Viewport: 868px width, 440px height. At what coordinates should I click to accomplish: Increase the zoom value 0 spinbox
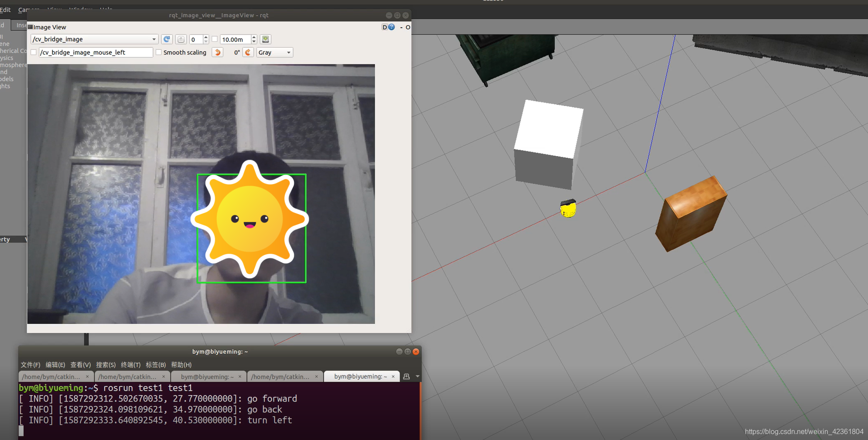coord(206,37)
